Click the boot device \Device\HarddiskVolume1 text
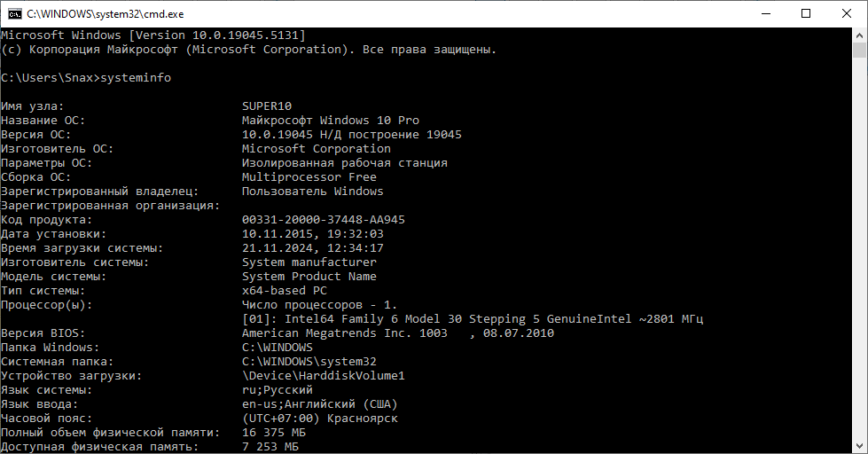 pyautogui.click(x=323, y=376)
